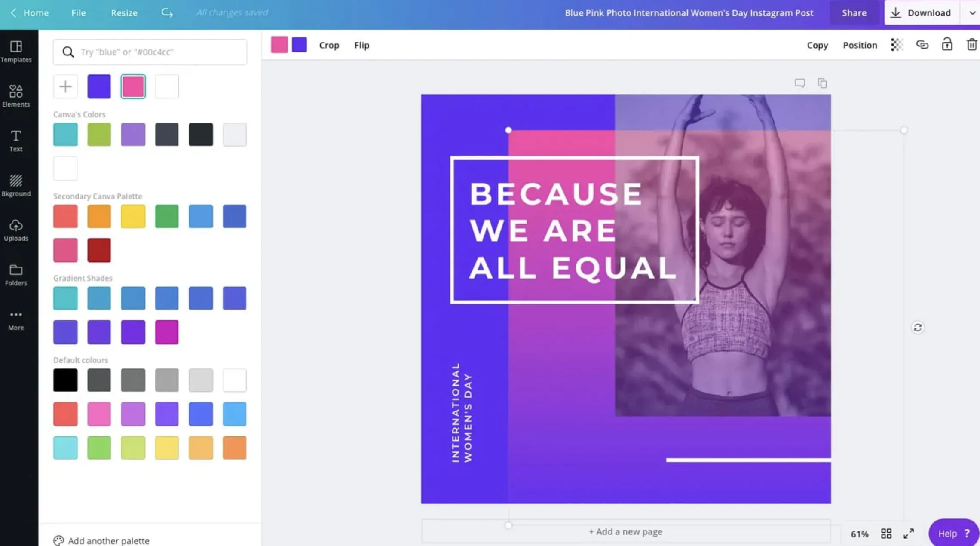Click the Templates panel icon

tap(15, 51)
